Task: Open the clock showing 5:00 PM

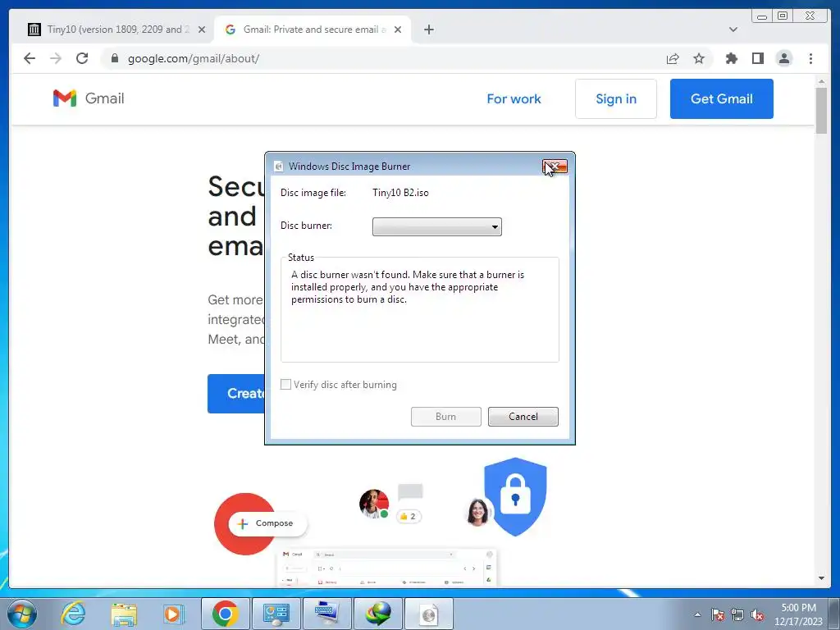Action: point(798,614)
